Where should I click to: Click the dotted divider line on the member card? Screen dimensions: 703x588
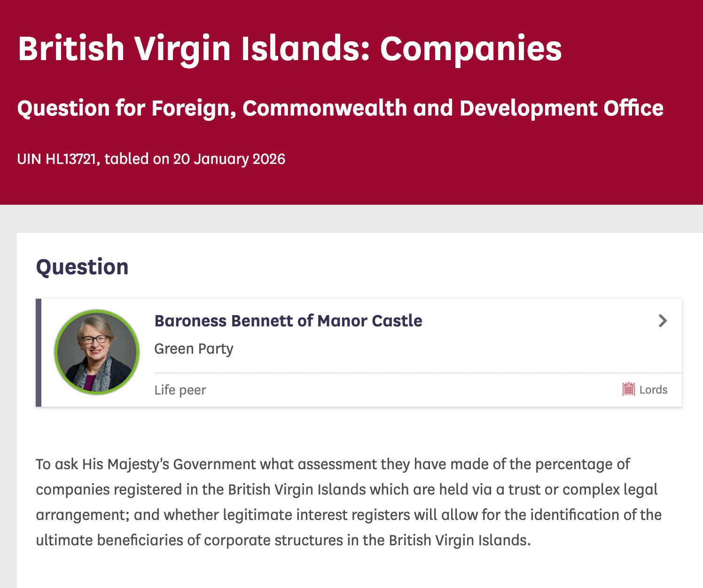417,373
